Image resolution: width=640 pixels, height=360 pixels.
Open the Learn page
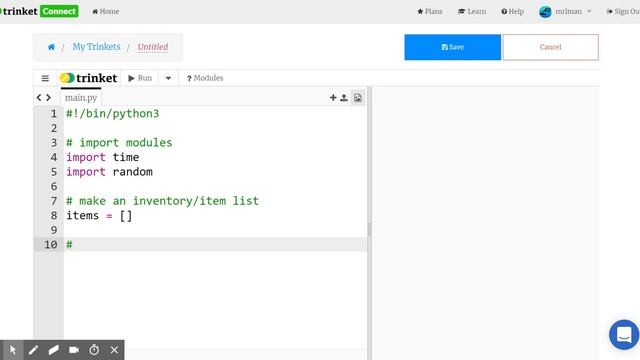[x=472, y=11]
